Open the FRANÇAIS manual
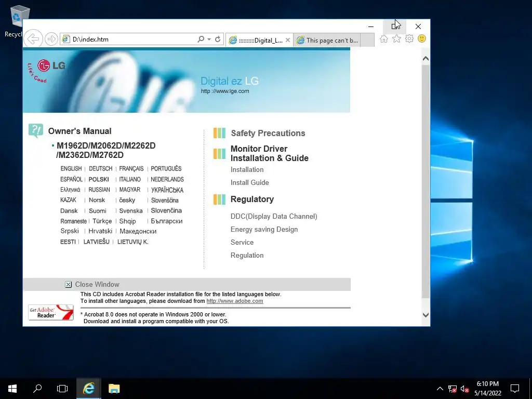532x399 pixels. pos(131,169)
